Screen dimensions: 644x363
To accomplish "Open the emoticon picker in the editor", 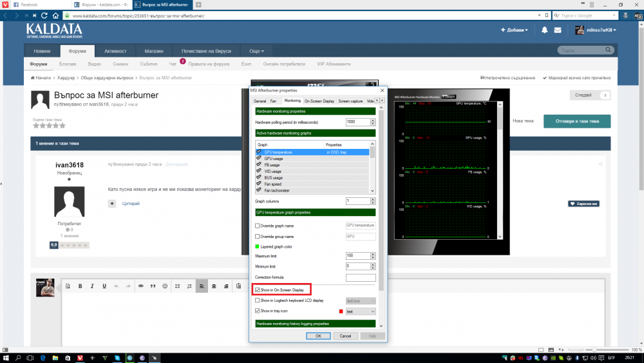I will pos(165,286).
